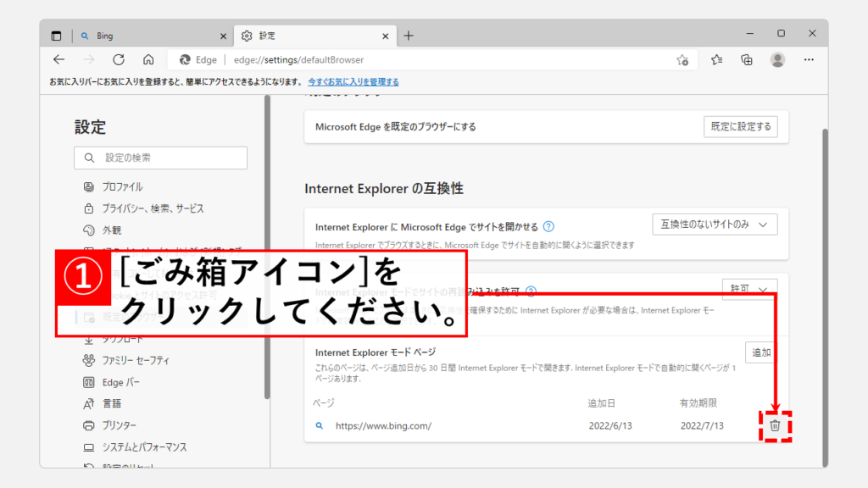The width and height of the screenshot is (868, 488).
Task: Click the 追加 button
Action: click(x=759, y=352)
